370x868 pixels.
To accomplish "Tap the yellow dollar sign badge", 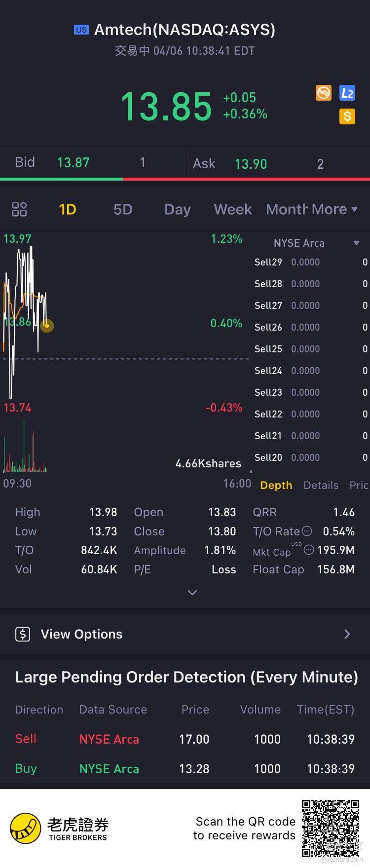I will tap(347, 116).
